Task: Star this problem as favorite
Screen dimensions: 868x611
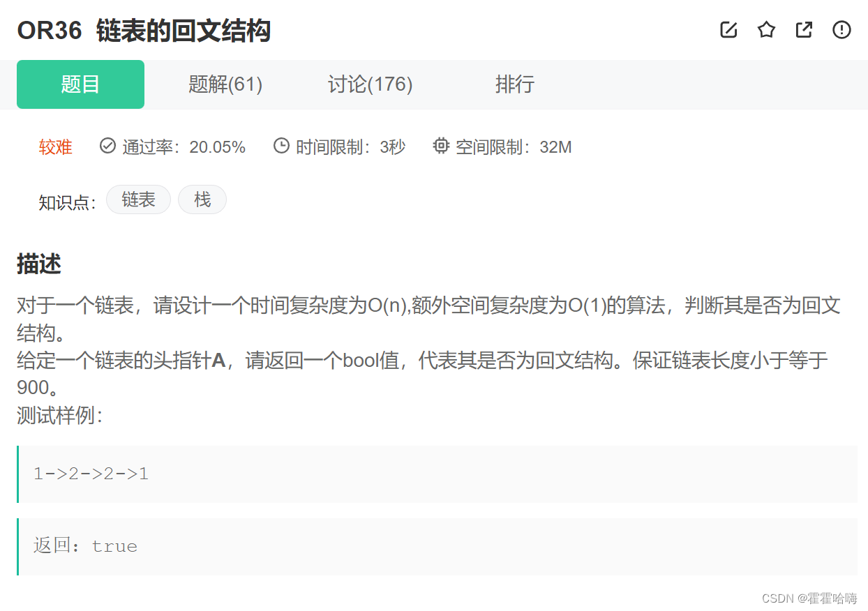Action: [x=767, y=30]
